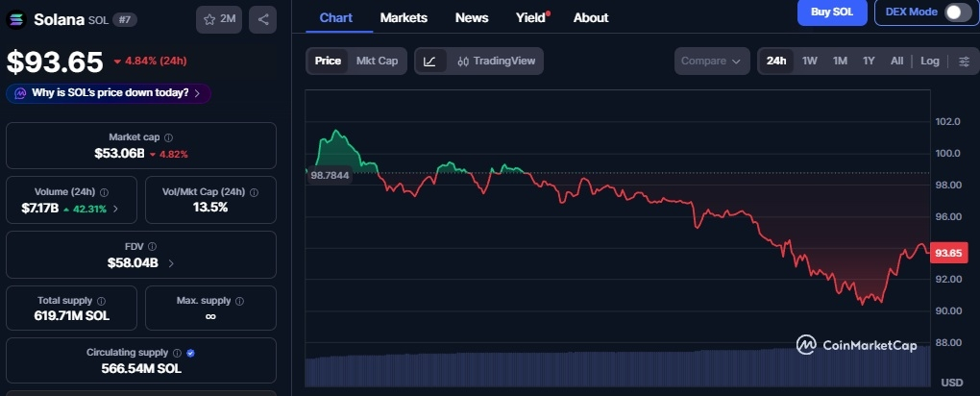Switch to the Yield tab

[530, 17]
